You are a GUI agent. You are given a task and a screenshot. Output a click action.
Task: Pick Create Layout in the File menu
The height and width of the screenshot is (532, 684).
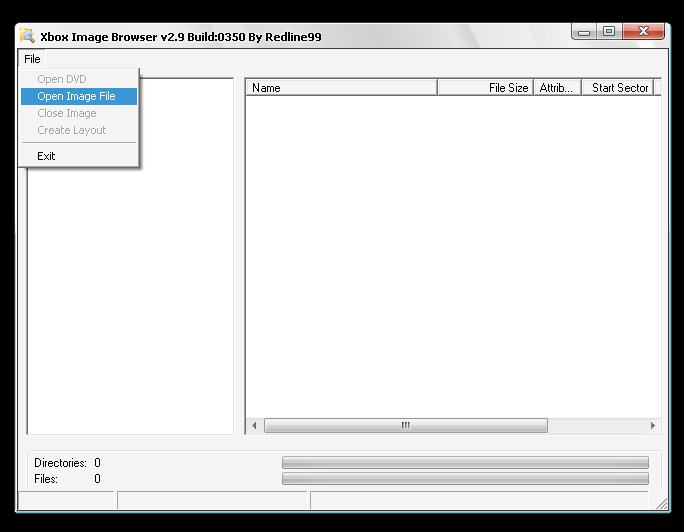(71, 130)
